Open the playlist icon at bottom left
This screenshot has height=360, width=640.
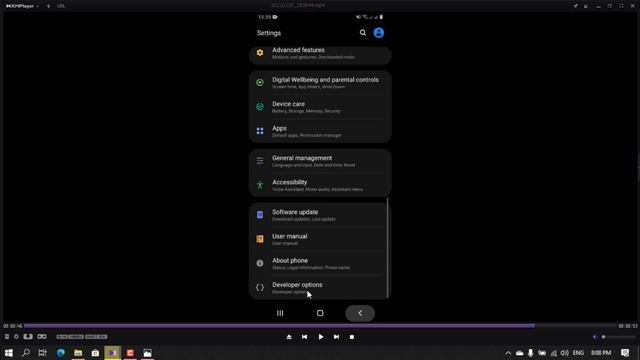tap(7, 337)
